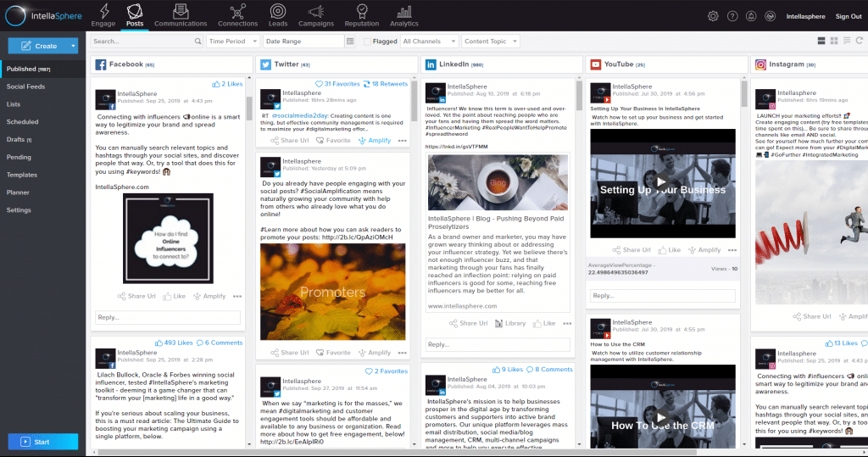The image size is (868, 457).
Task: Switch to grid view layout icon
Action: pyautogui.click(x=834, y=41)
